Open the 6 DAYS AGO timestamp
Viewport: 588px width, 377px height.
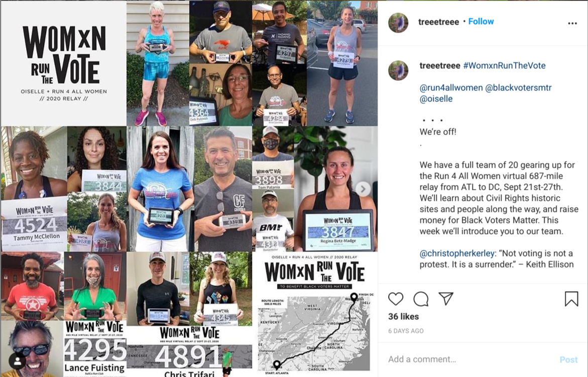click(x=406, y=331)
